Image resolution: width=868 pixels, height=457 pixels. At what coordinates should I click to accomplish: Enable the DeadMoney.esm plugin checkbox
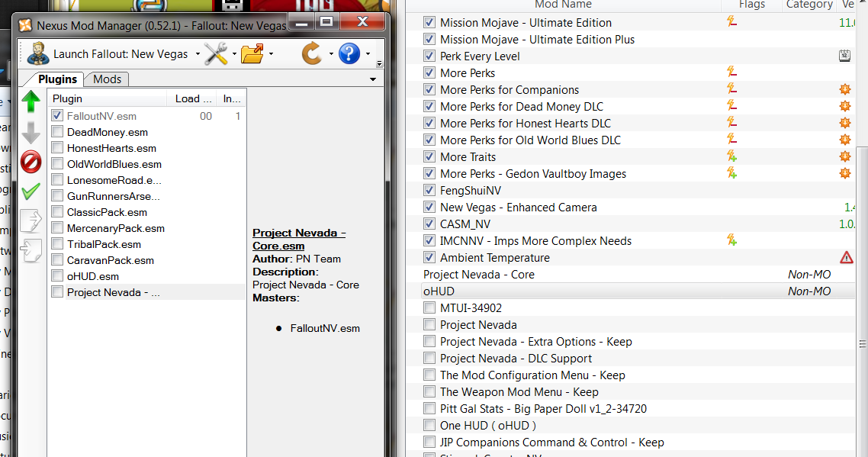(57, 131)
